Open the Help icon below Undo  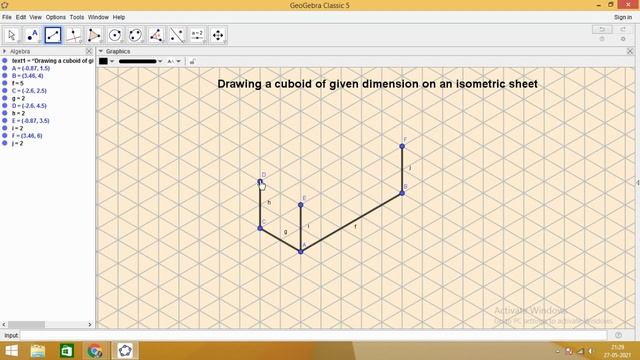pos(602,39)
